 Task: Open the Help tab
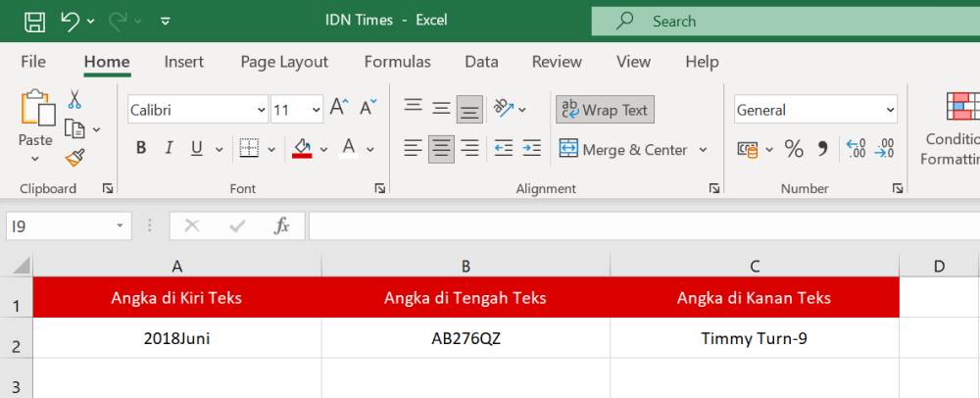[702, 62]
